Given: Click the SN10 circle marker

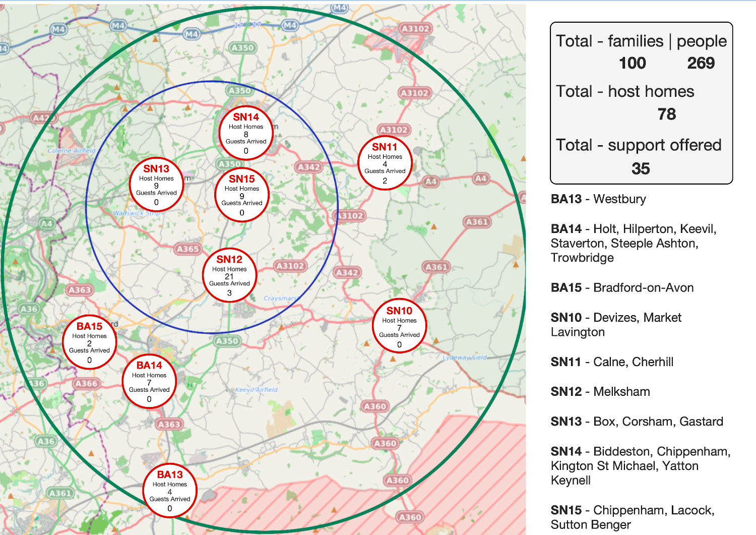Looking at the screenshot, I should tap(399, 327).
